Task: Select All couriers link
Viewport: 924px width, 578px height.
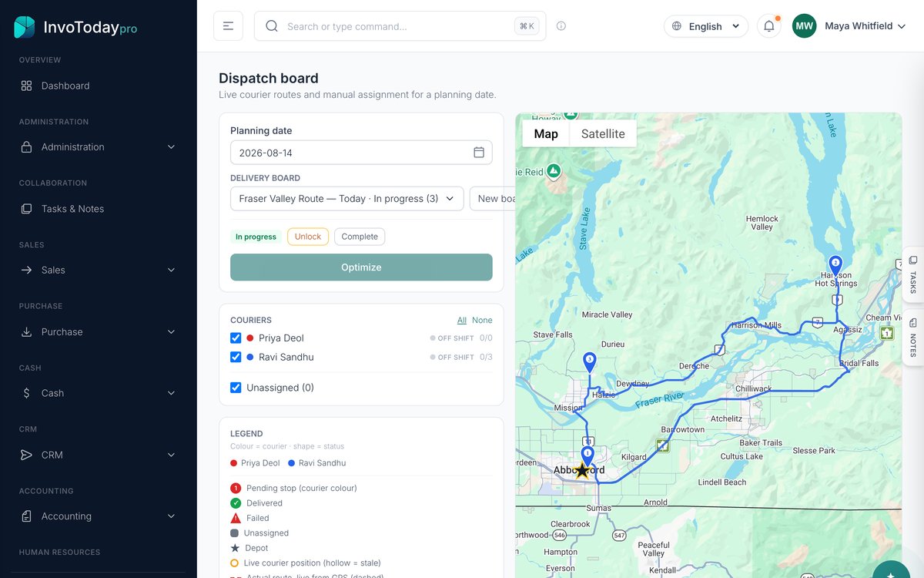Action: pyautogui.click(x=462, y=321)
